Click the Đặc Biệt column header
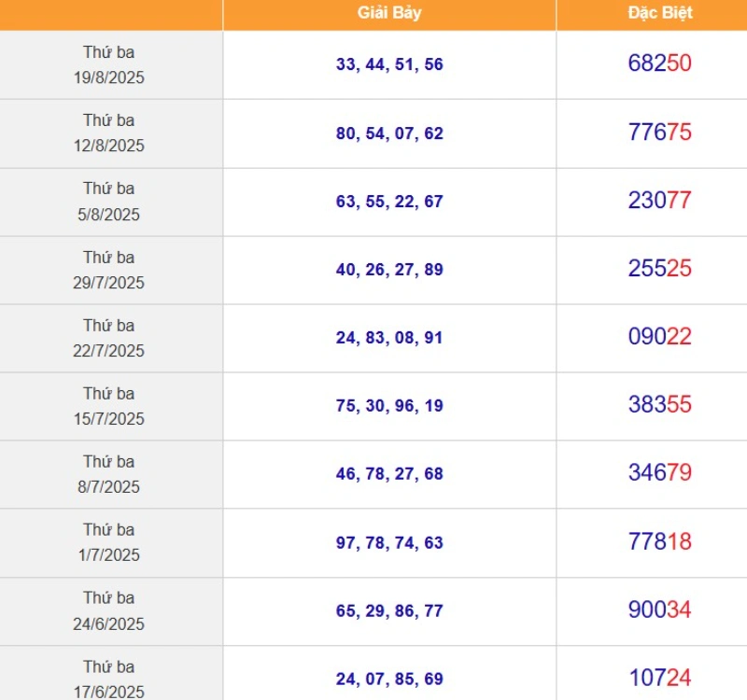Viewport: 747px width, 700px height. click(x=659, y=14)
